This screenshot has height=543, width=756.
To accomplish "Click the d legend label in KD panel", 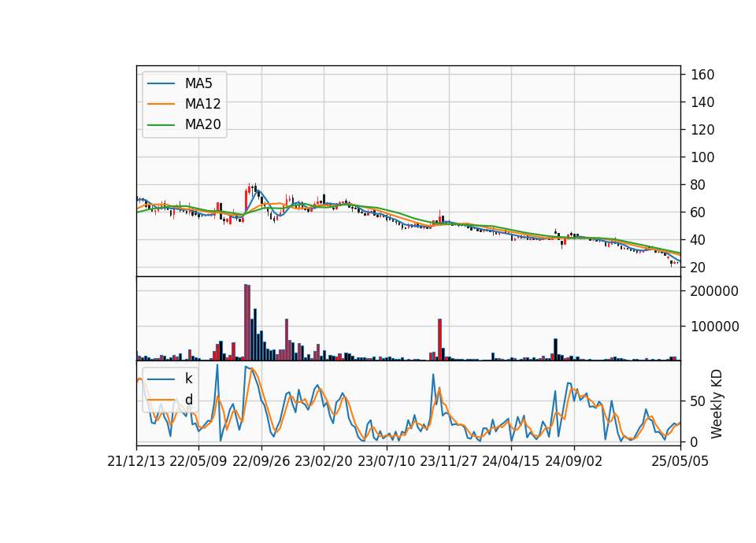I will click(188, 400).
